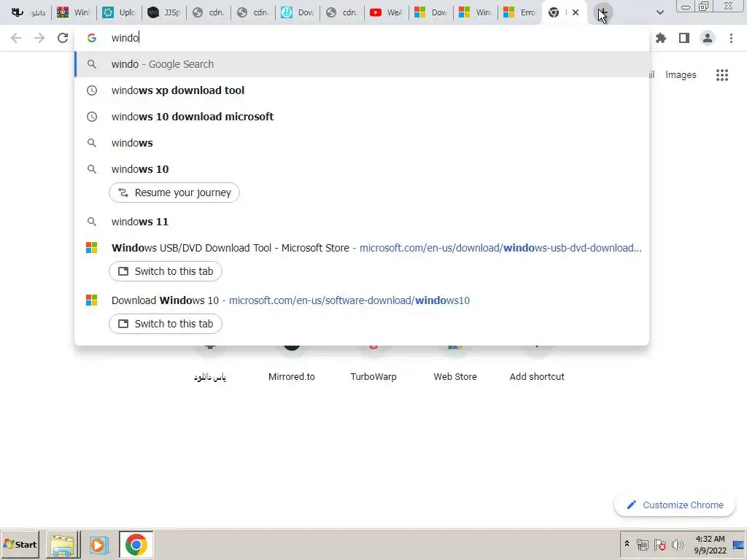Choose the 'windows 11' search suggestion
Screen dimensions: 747x560
pos(362,222)
